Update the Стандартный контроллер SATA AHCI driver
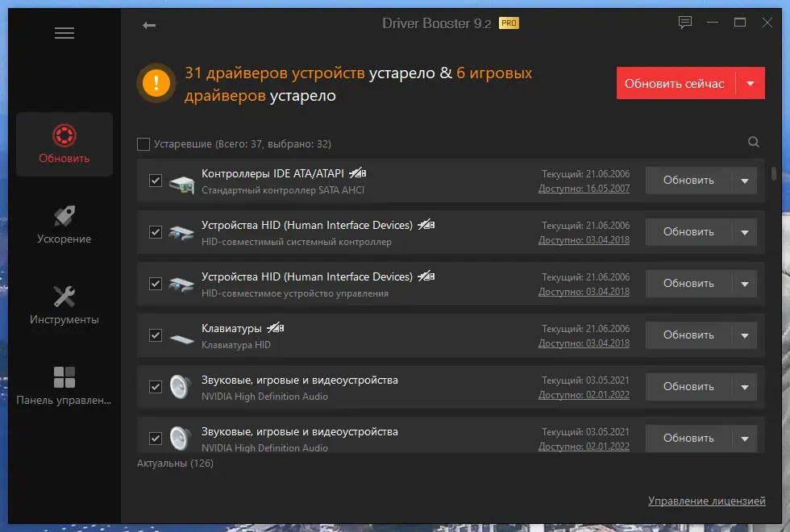Viewport: 790px width, 532px height. [x=688, y=181]
